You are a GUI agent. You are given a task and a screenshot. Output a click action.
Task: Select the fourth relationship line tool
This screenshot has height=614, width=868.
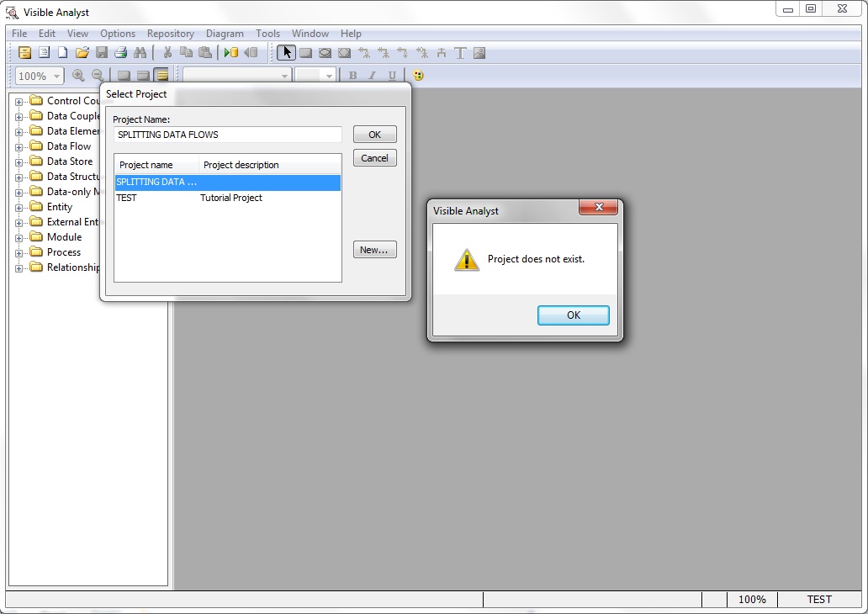pos(422,53)
